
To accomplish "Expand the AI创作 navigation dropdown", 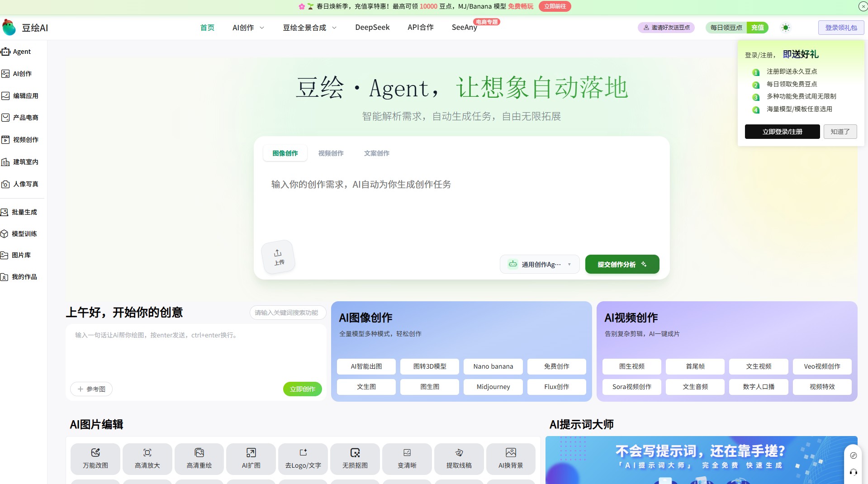I will pyautogui.click(x=247, y=28).
